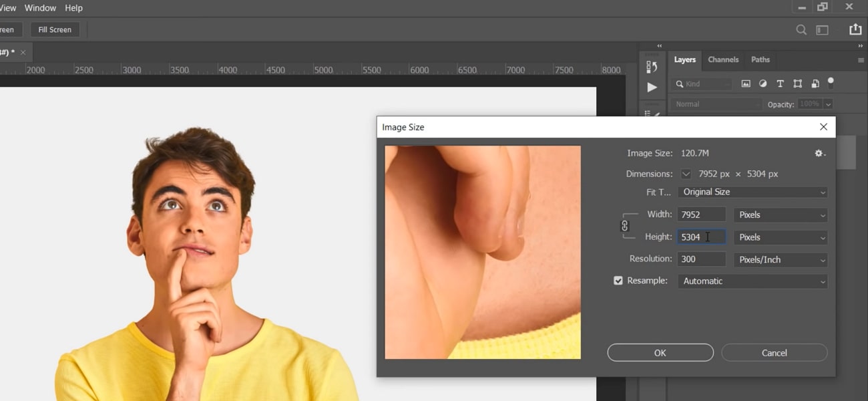Filter layers by adjustment layer icon
Image resolution: width=868 pixels, height=401 pixels.
pyautogui.click(x=763, y=84)
